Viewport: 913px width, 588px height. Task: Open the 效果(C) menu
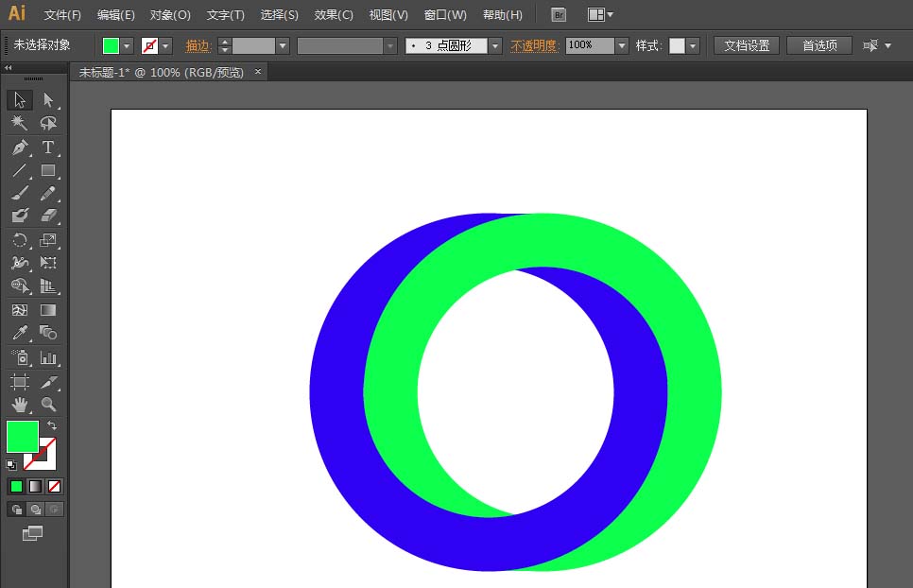(x=332, y=14)
